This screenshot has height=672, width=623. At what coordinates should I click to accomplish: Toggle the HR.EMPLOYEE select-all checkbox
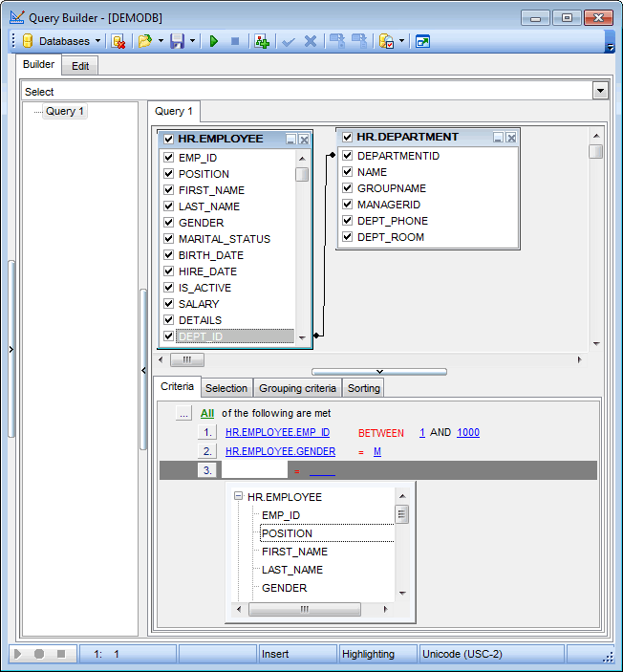[x=168, y=139]
